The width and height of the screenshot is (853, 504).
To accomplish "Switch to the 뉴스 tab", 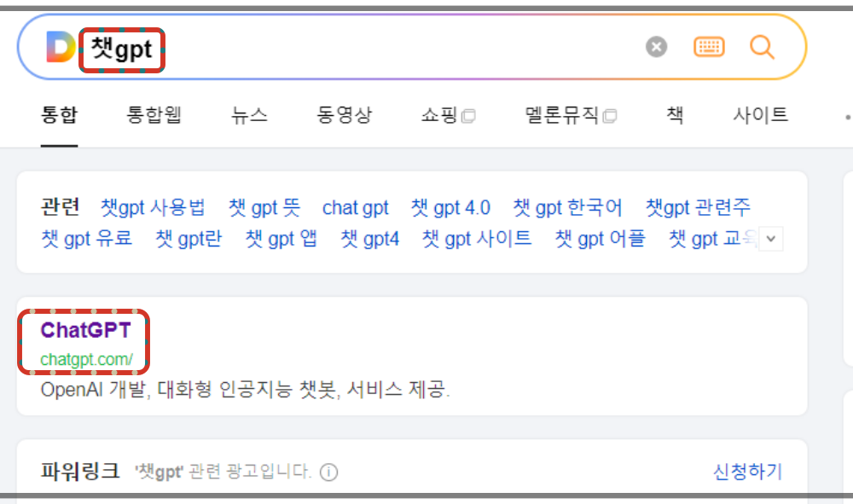I will click(248, 115).
